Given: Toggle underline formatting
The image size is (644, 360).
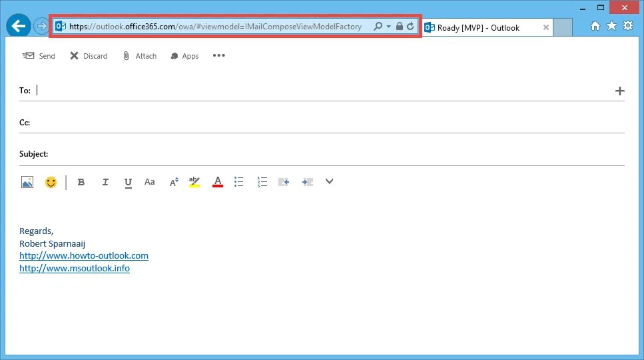Looking at the screenshot, I should tap(128, 183).
